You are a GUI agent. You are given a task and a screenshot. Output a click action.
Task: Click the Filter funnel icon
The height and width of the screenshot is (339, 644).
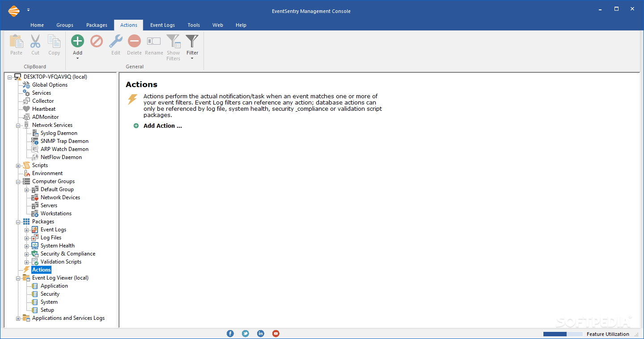(x=192, y=41)
